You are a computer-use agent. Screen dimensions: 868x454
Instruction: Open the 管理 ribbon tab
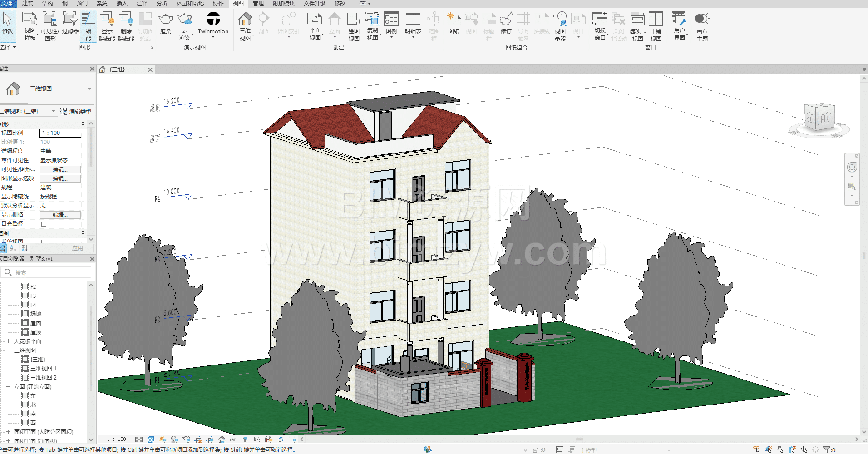click(x=258, y=4)
